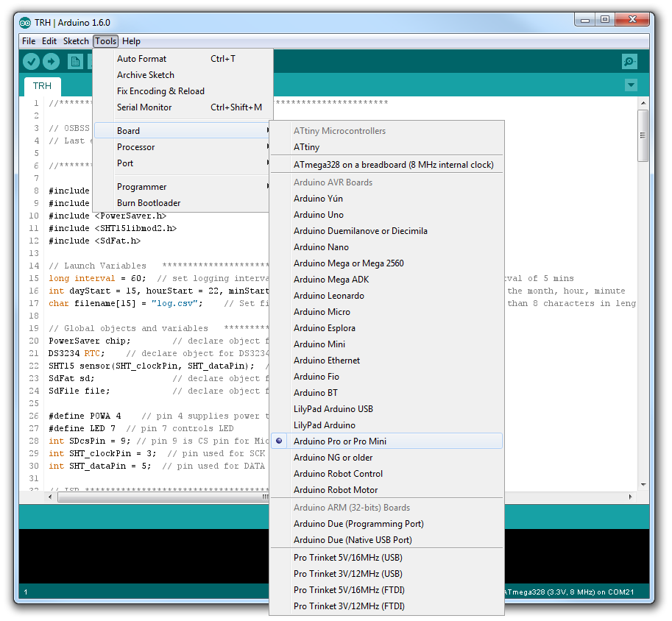Choose Arduino Yún board
This screenshot has height=621, width=672.
(x=386, y=199)
